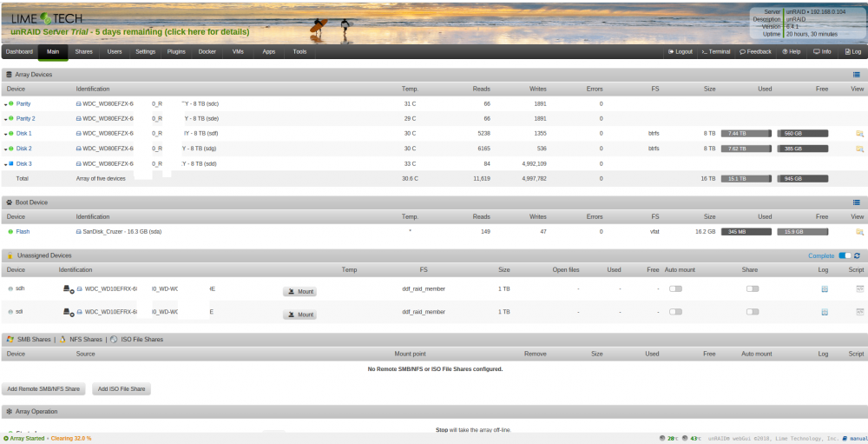The image size is (868, 444).
Task: Click the Disk 2 (sdg) disk identification icon
Action: [79, 149]
